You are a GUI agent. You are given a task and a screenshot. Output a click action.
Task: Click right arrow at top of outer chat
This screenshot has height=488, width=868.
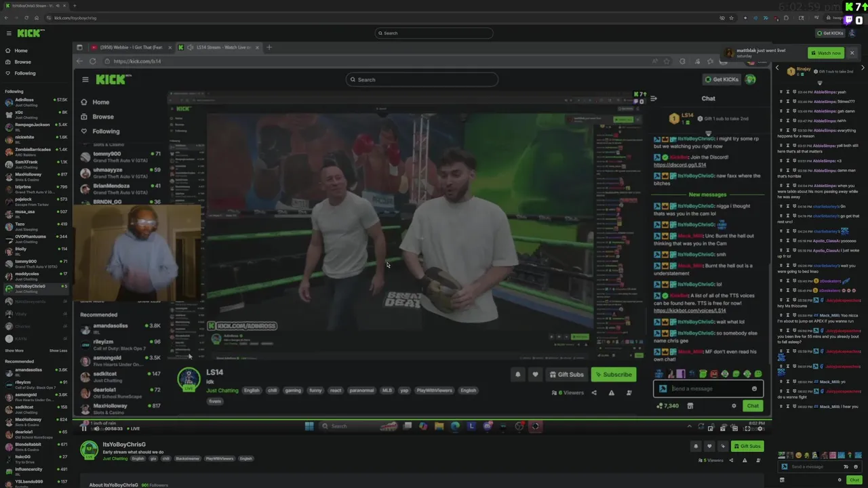point(863,68)
